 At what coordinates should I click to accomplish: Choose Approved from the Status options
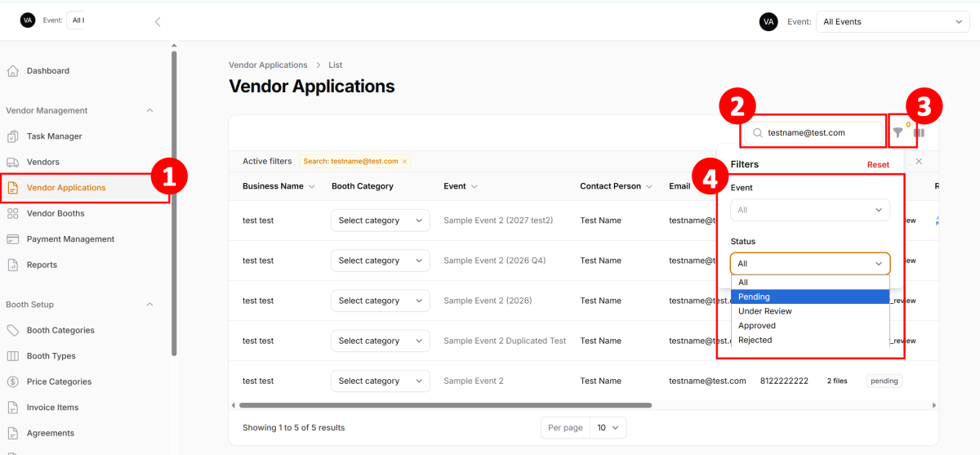click(756, 326)
